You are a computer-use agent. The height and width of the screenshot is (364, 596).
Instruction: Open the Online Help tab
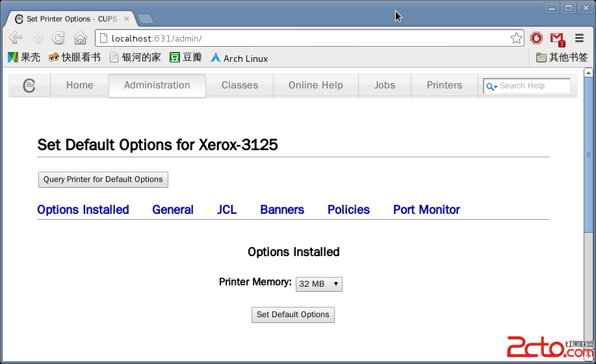315,85
